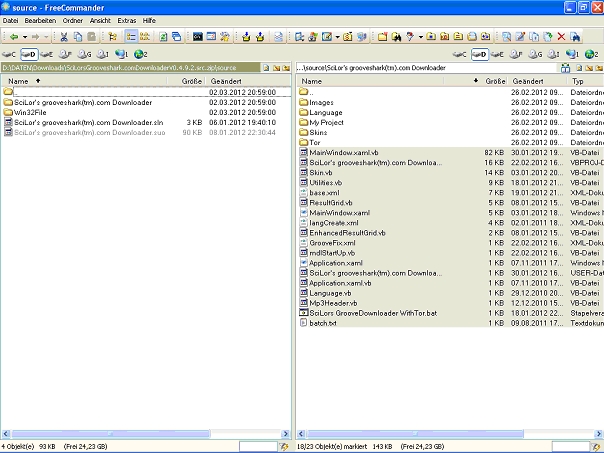This screenshot has height=453, width=604.
Task: Sort left panel by Geändert column
Action: tap(248, 81)
